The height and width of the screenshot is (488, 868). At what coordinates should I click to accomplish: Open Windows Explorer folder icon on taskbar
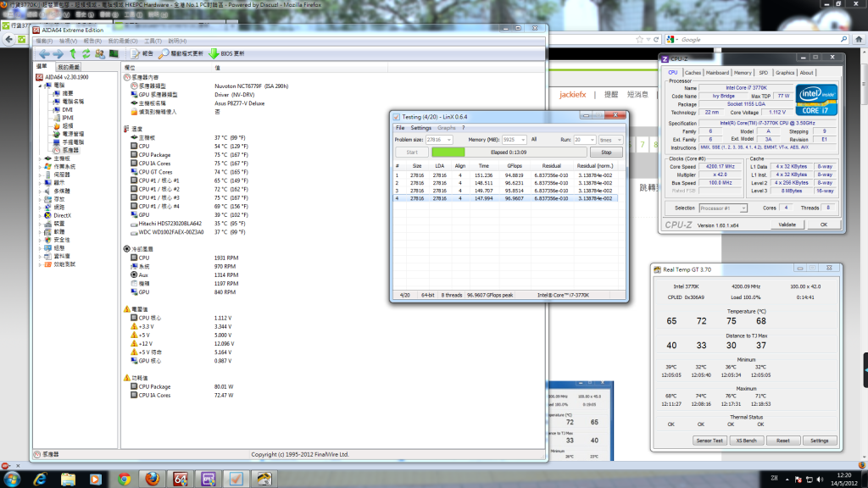pos(68,479)
